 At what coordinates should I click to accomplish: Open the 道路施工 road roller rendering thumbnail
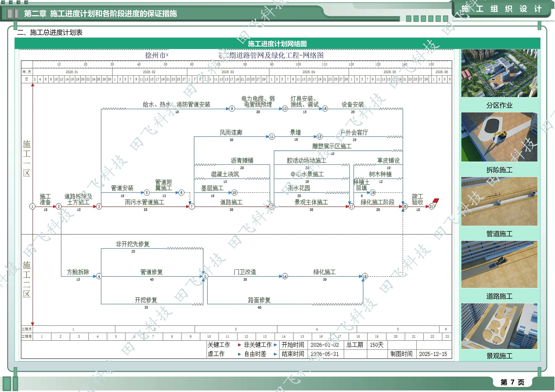499,264
